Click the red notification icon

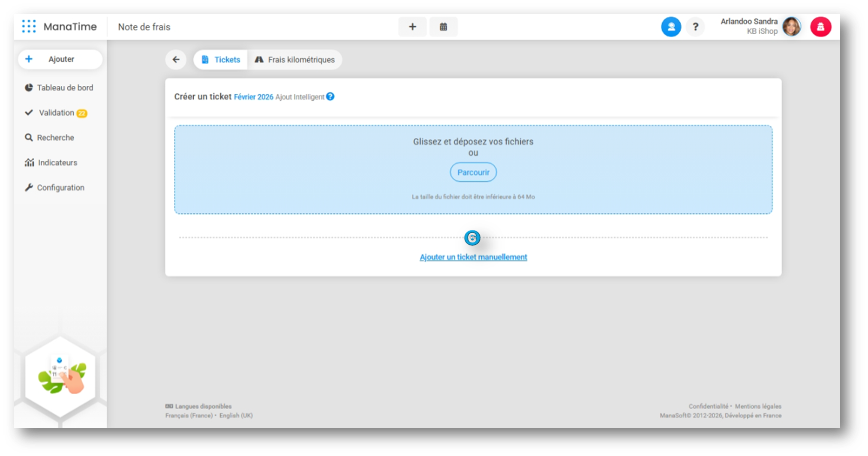[x=820, y=27]
